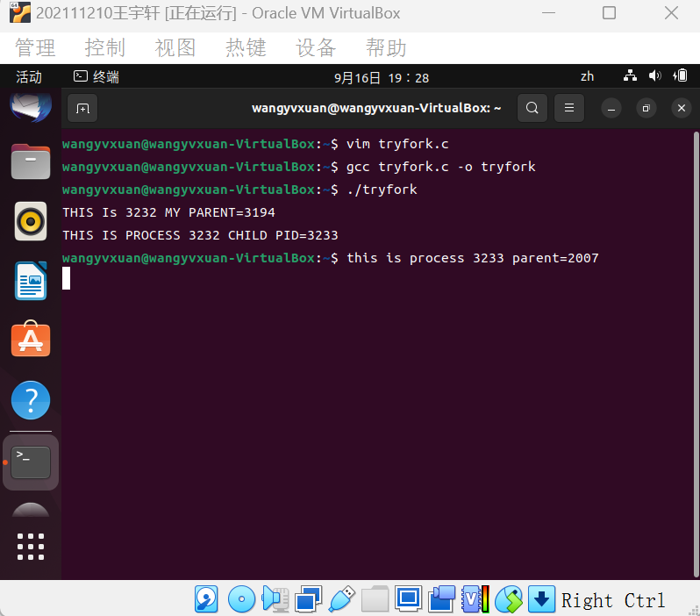Screen dimensions: 700x616
Task: Click the network status icon in top bar
Action: tap(630, 75)
